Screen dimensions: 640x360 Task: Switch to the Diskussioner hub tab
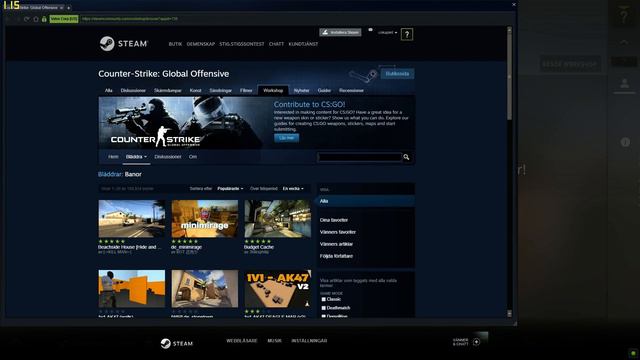click(133, 91)
